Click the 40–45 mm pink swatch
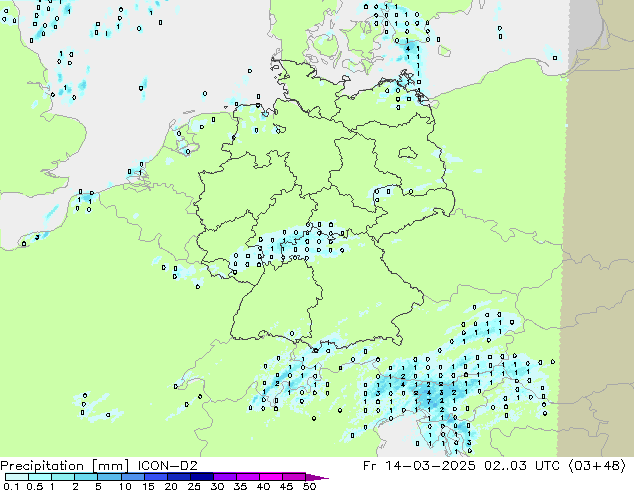The height and width of the screenshot is (490, 634). coord(270,477)
